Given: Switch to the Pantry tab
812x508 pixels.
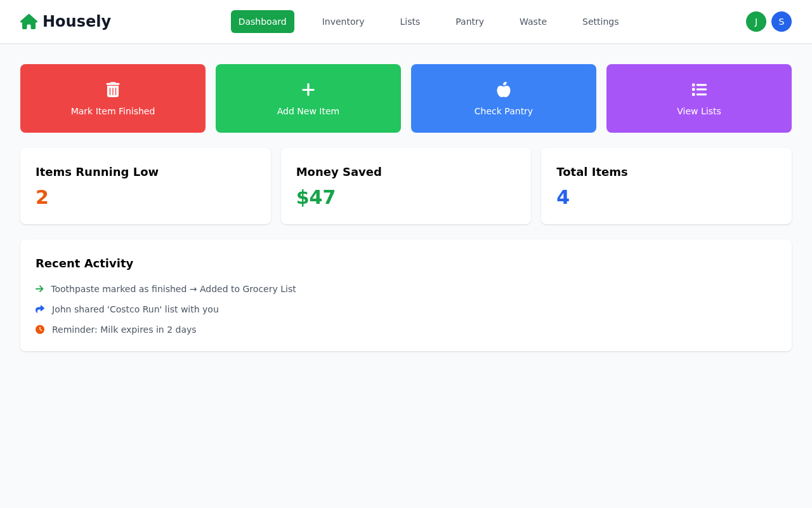Looking at the screenshot, I should 469,22.
